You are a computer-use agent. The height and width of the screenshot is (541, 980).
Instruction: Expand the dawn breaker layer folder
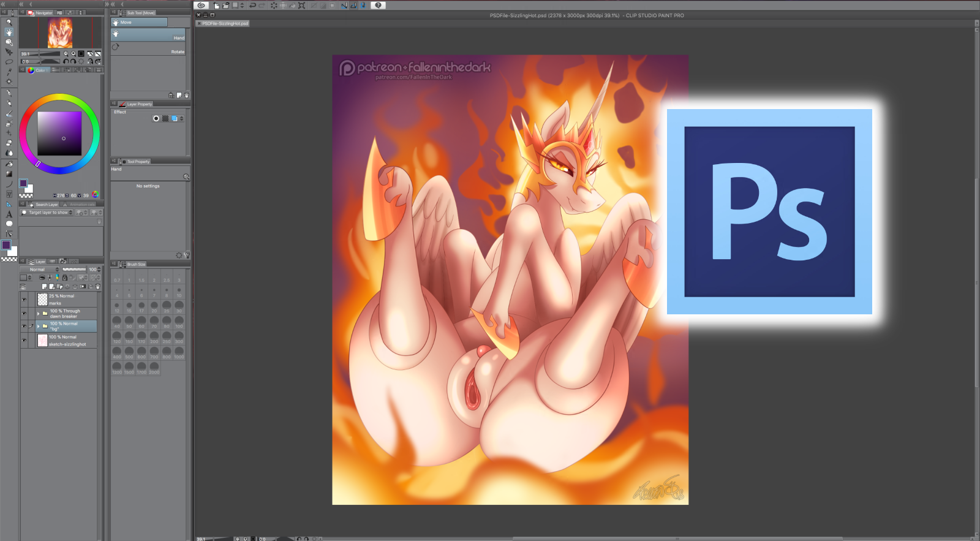(x=38, y=314)
